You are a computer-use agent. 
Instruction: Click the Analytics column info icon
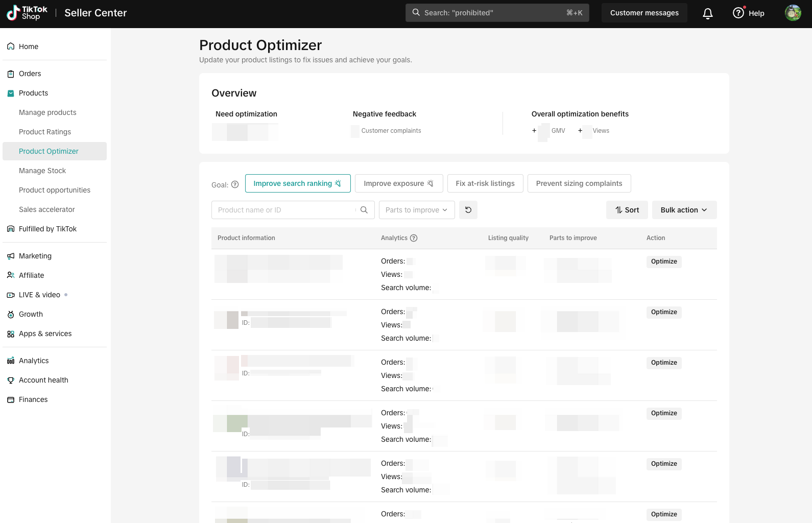(x=414, y=238)
